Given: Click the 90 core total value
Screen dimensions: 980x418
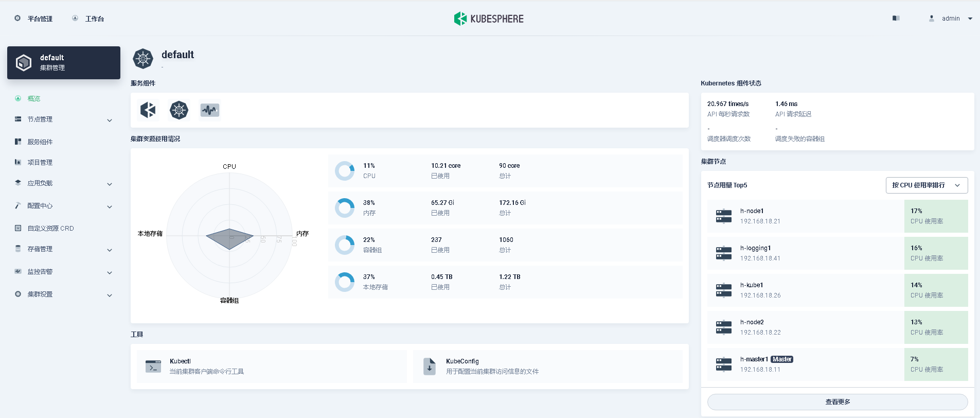Looking at the screenshot, I should [x=509, y=166].
